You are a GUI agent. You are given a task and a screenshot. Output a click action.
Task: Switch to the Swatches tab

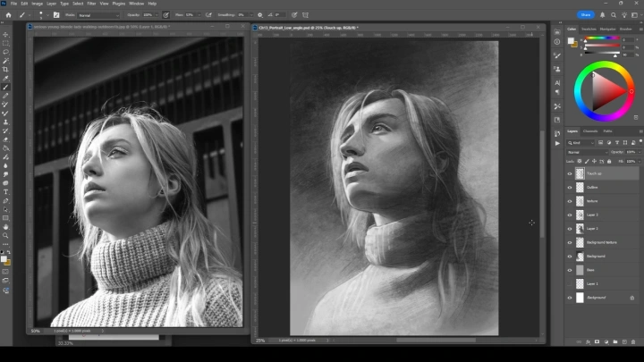(589, 29)
